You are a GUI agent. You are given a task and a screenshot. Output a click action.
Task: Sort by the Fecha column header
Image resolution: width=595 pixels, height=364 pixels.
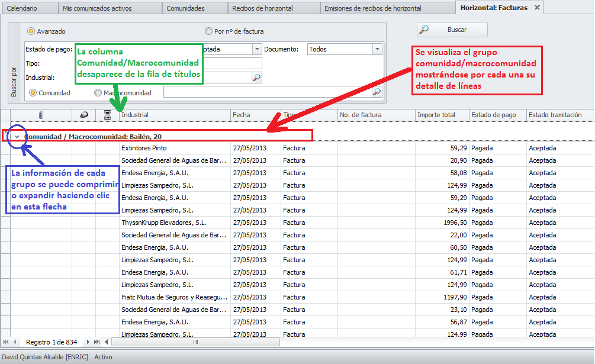pyautogui.click(x=256, y=115)
